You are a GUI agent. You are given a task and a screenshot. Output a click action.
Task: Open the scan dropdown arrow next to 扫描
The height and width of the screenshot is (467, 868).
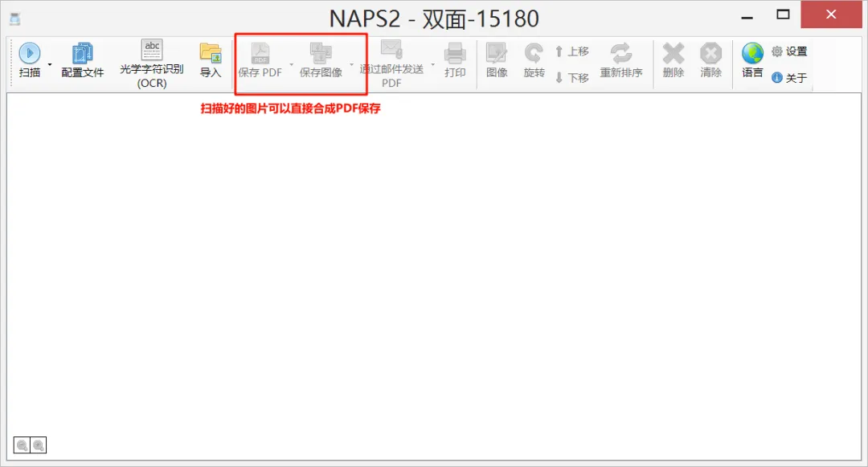[x=50, y=65]
